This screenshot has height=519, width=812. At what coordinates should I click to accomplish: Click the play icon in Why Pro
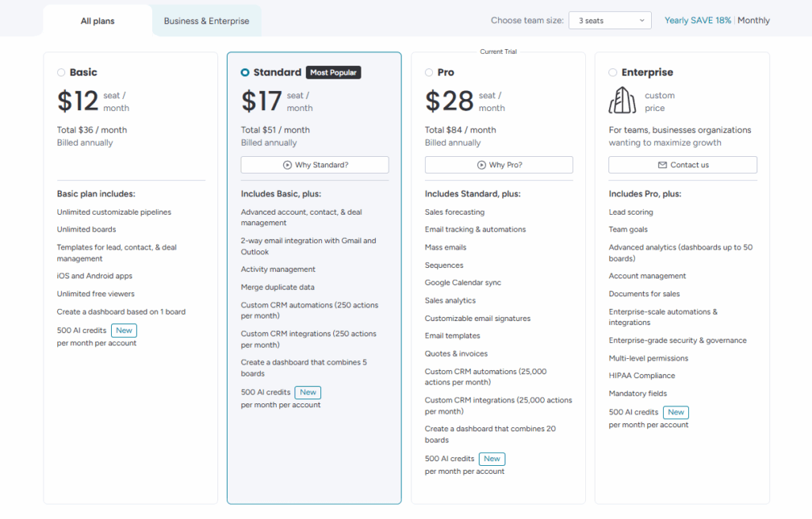point(481,165)
